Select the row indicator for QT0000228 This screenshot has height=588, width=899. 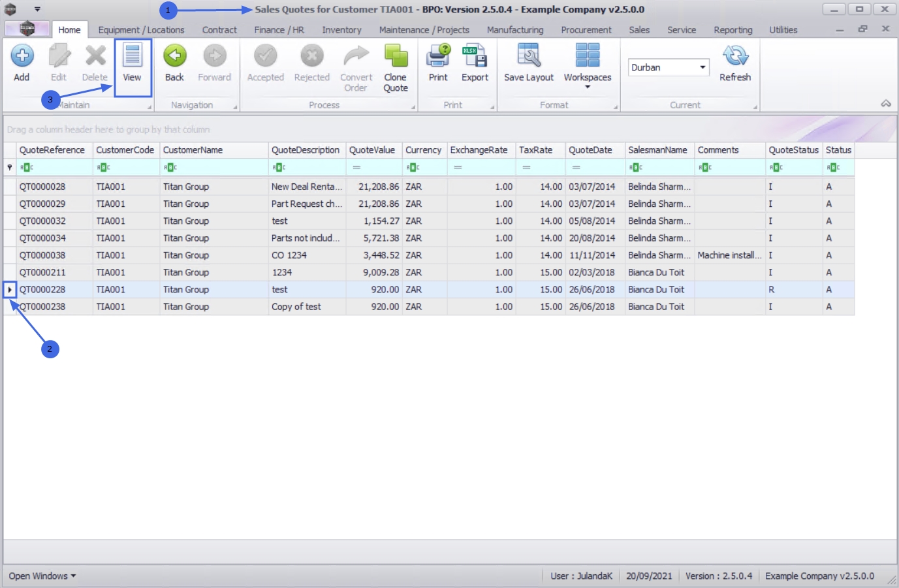point(10,290)
